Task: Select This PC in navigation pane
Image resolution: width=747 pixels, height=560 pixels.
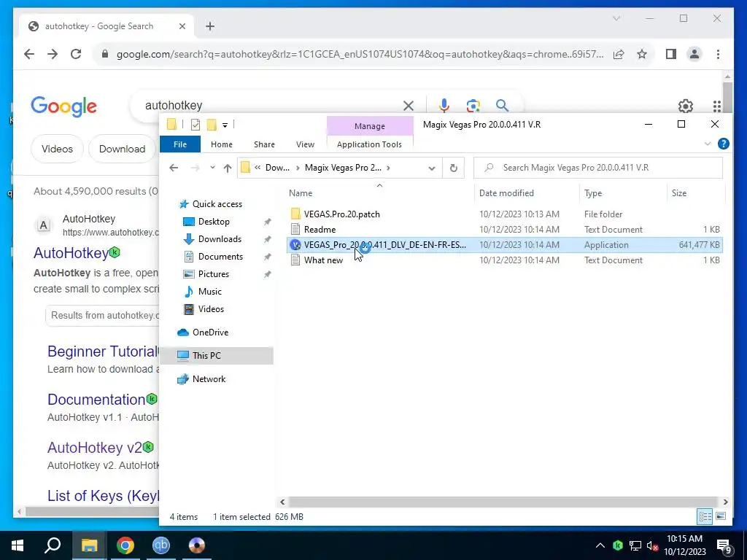Action: [206, 355]
